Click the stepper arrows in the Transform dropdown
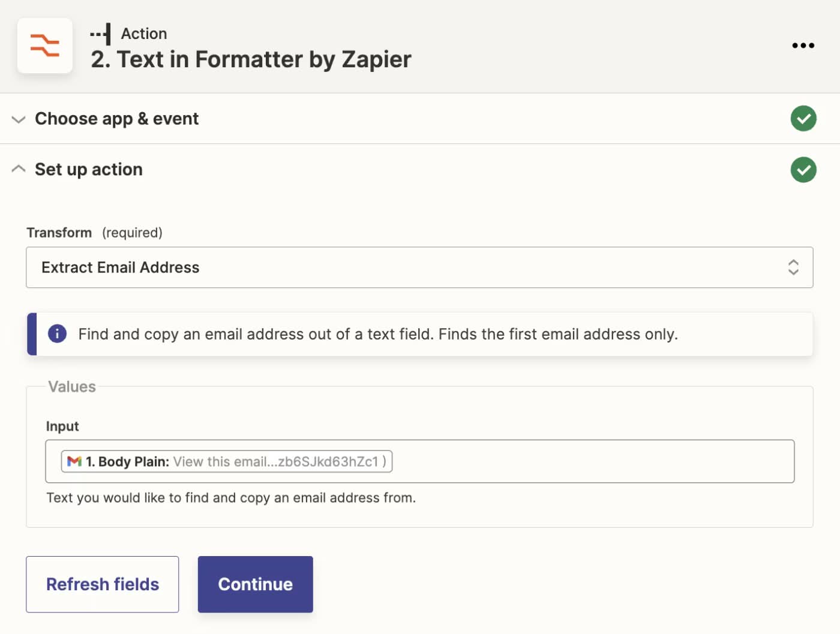Image resolution: width=840 pixels, height=634 pixels. [x=793, y=268]
